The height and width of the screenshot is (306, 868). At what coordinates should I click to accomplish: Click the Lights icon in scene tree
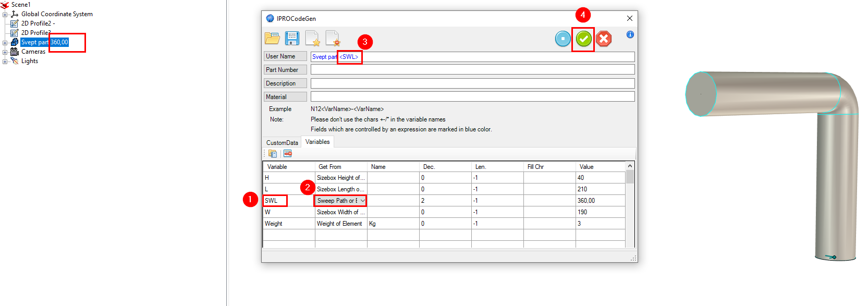(15, 61)
